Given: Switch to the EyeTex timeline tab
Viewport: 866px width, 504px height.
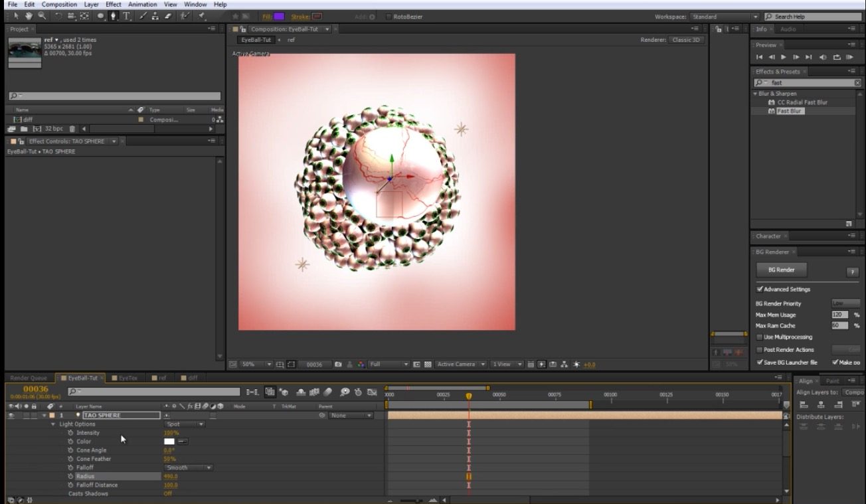Looking at the screenshot, I should click(128, 378).
